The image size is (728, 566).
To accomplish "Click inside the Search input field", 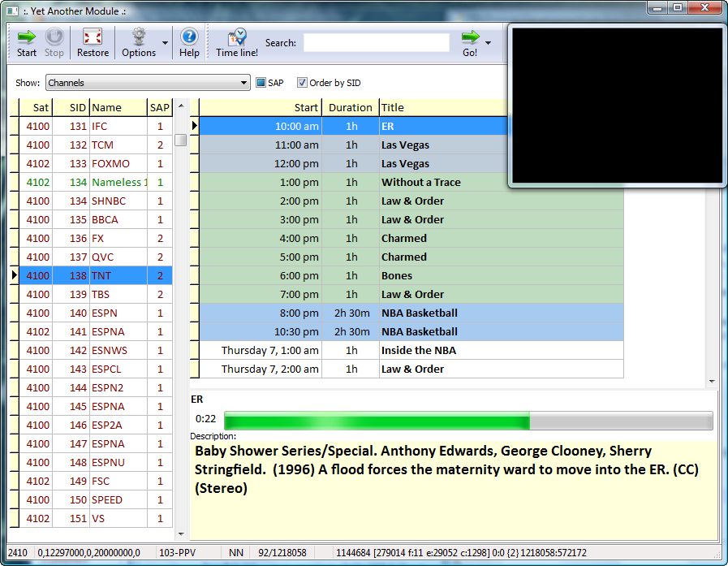I will 377,43.
